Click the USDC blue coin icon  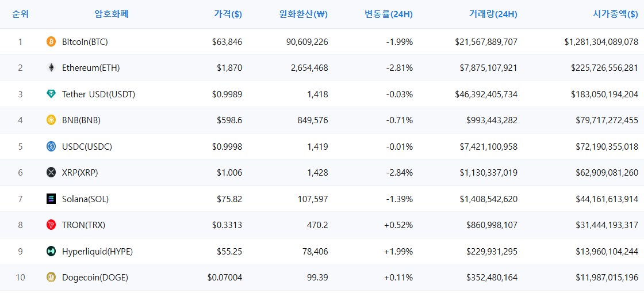51,146
